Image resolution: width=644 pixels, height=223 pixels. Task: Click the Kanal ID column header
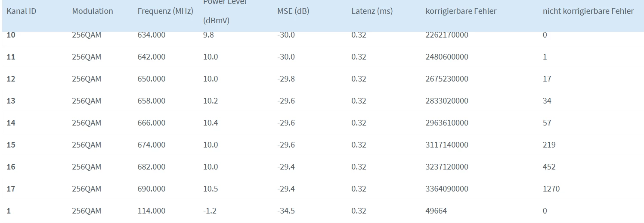tap(22, 11)
